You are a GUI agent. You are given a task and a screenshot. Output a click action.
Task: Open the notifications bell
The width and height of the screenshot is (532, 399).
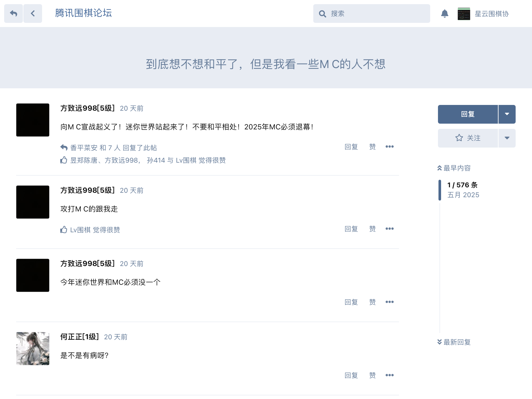click(445, 14)
